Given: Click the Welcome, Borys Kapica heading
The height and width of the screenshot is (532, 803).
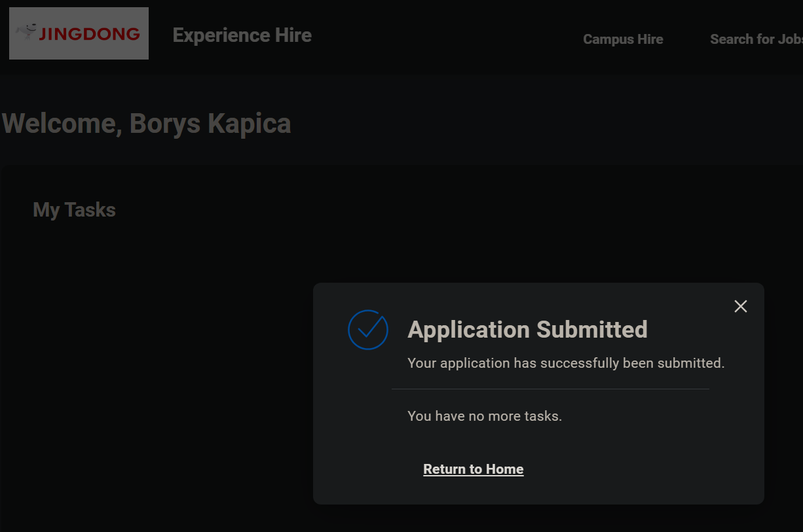Looking at the screenshot, I should (x=146, y=124).
